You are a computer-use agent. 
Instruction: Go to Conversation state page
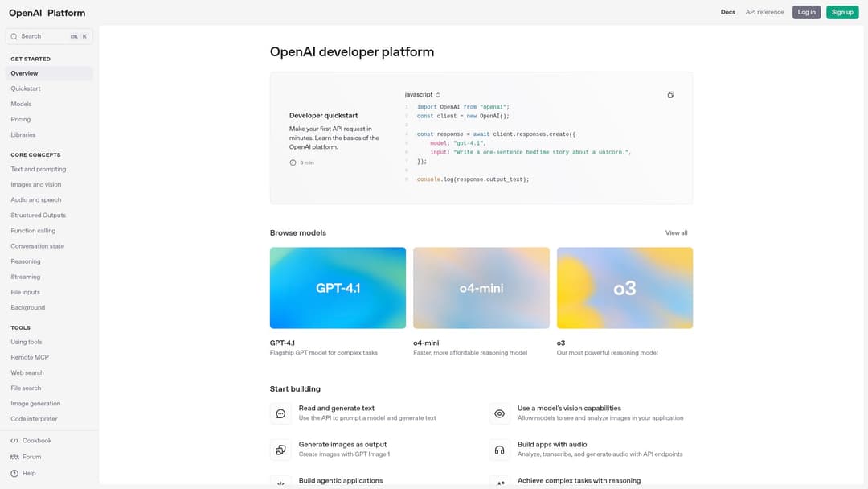[37, 246]
